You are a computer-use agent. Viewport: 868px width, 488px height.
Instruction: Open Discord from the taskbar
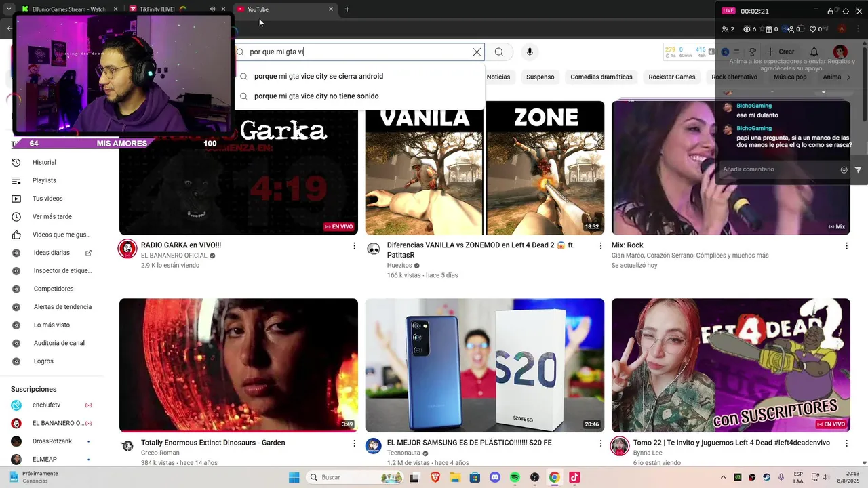pyautogui.click(x=495, y=477)
